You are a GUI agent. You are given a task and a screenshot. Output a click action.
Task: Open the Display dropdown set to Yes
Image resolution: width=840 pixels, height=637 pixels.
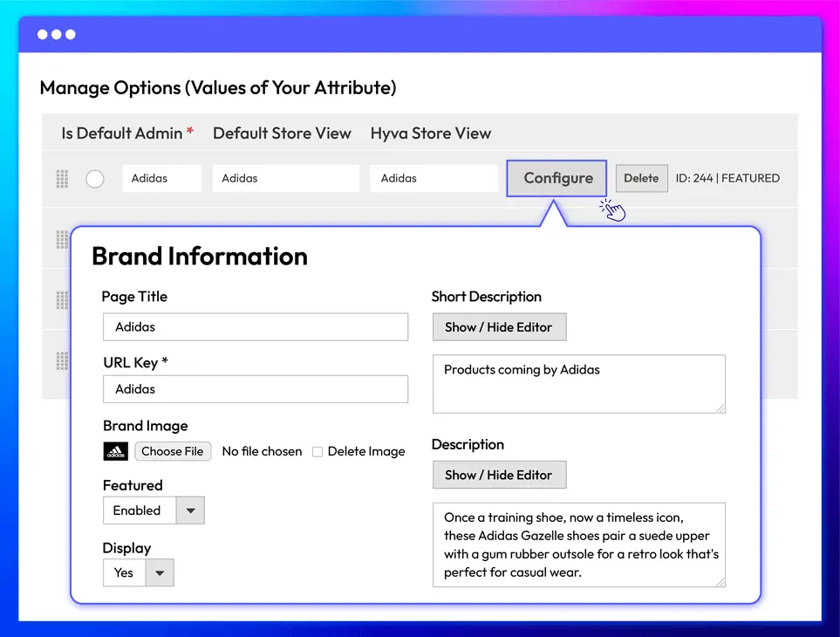[x=138, y=572]
